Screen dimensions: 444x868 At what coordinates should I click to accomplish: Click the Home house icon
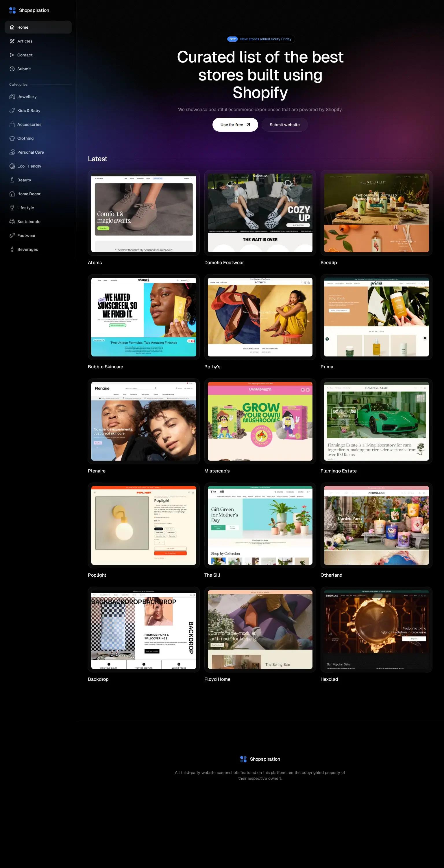coord(12,27)
